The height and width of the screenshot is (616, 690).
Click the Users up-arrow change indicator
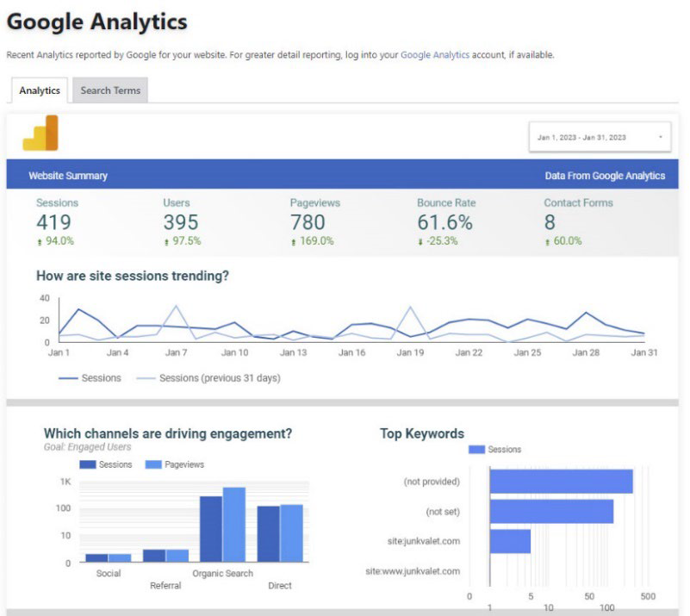[x=166, y=242]
